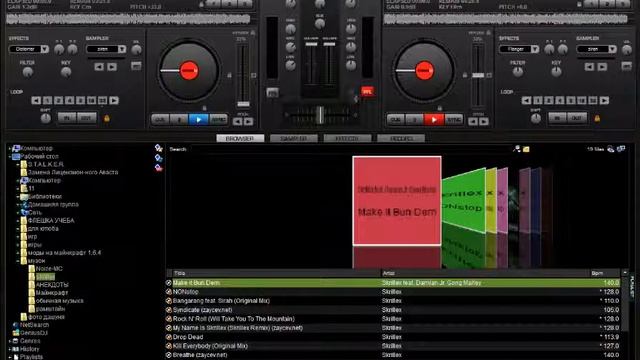The image size is (640, 360).
Task: Toggle the left deck loop lock icon
Action: 107,118
